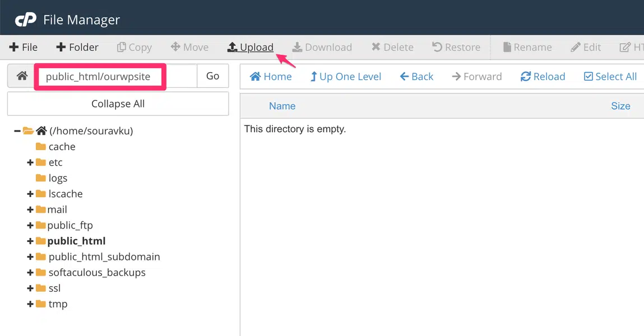
Task: Create a new folder with + Folder
Action: 77,48
